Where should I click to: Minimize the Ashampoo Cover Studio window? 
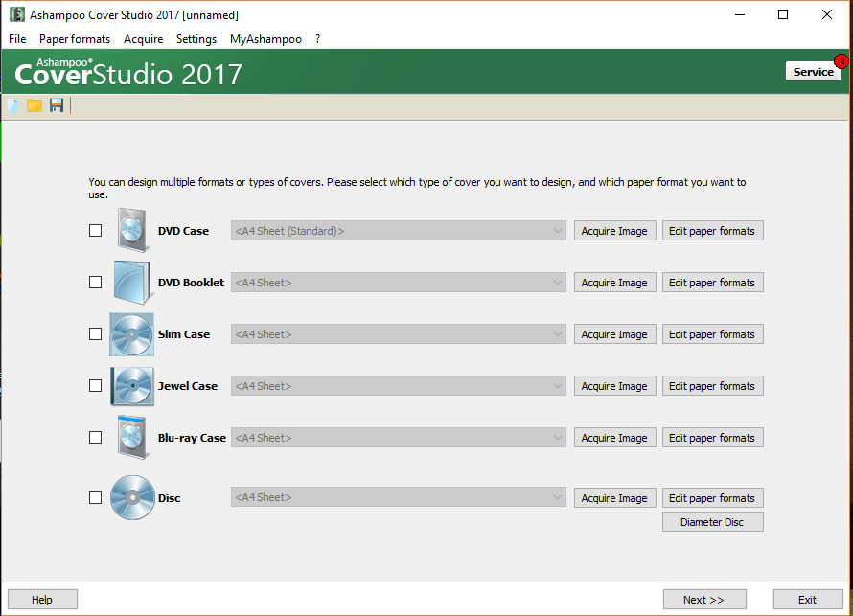click(740, 14)
